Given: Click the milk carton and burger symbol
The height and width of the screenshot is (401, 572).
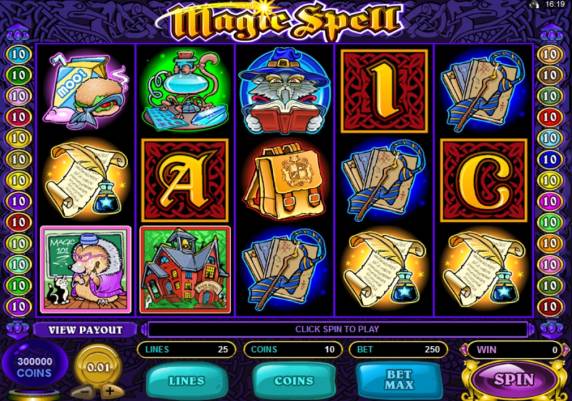Looking at the screenshot, I should pos(86,91).
